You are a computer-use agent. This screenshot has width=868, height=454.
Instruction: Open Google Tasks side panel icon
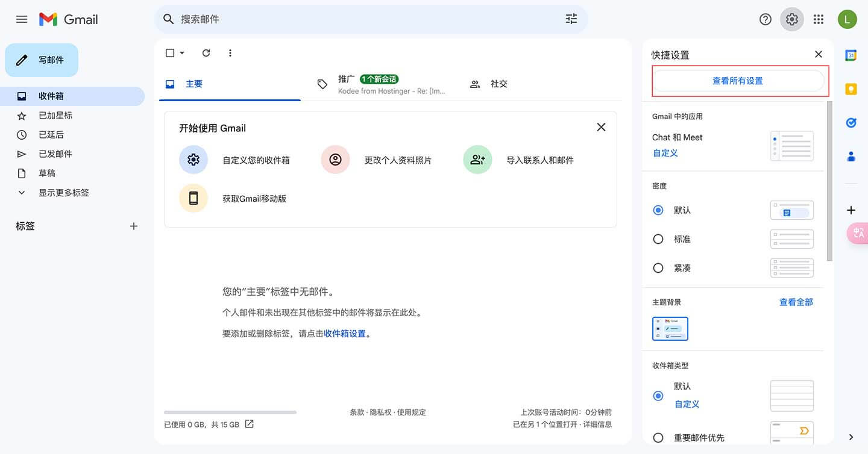(851, 123)
